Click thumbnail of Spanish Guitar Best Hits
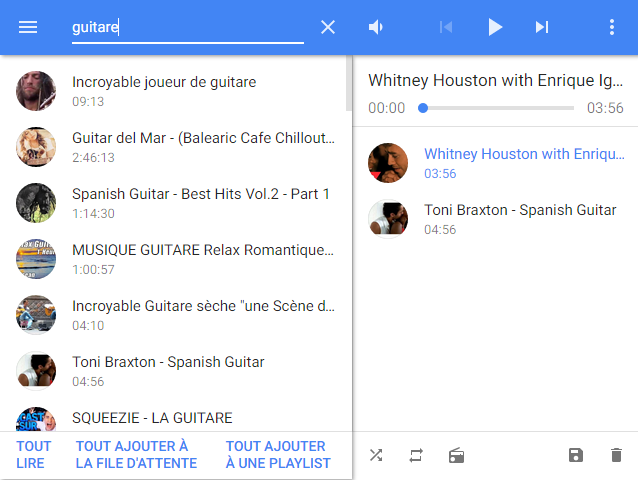The image size is (638, 480). 36,203
